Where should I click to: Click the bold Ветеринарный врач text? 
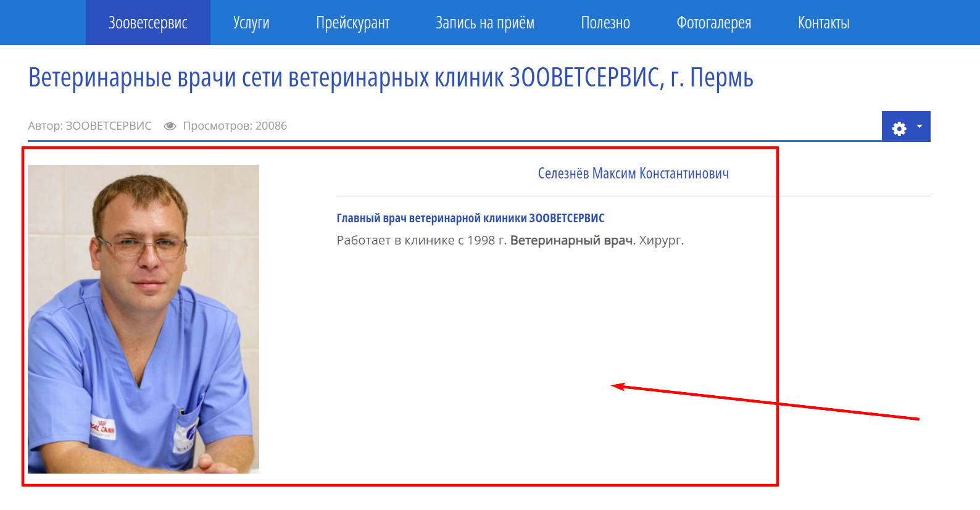571,240
